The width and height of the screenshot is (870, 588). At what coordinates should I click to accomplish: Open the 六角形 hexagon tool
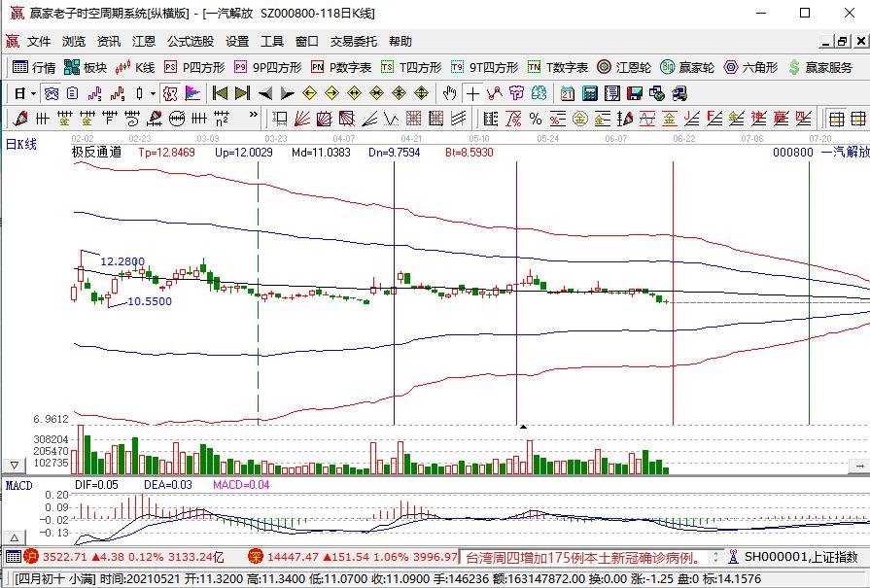(750, 67)
